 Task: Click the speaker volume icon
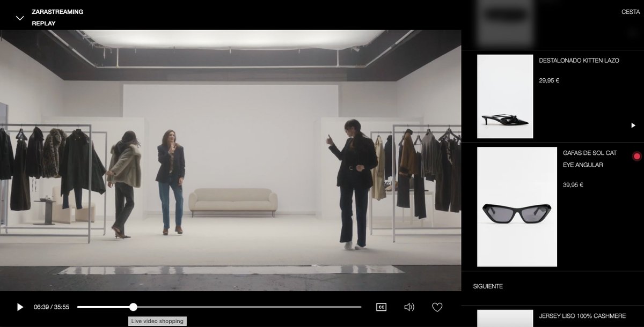tap(409, 307)
